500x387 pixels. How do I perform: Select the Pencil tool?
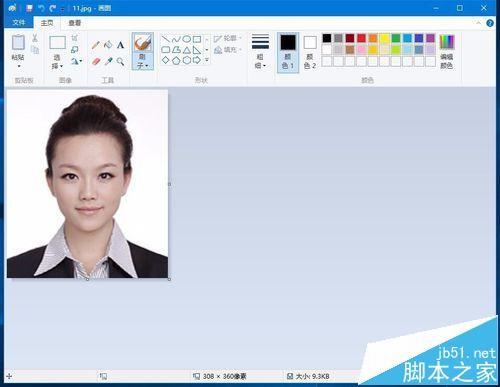click(x=96, y=45)
